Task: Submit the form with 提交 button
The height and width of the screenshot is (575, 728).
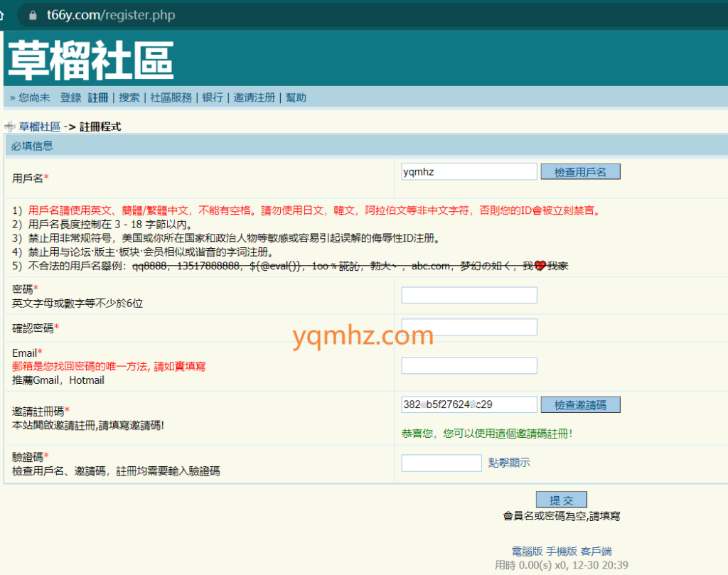Action: click(561, 500)
